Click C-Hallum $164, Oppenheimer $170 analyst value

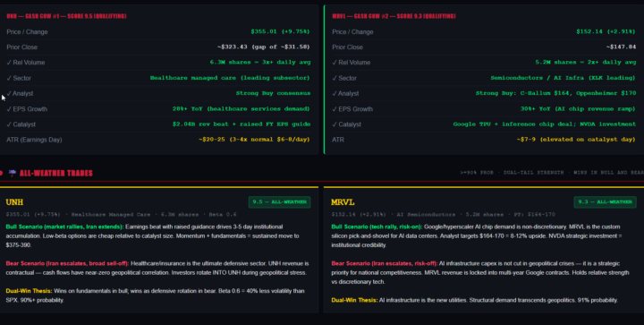pyautogui.click(x=555, y=93)
